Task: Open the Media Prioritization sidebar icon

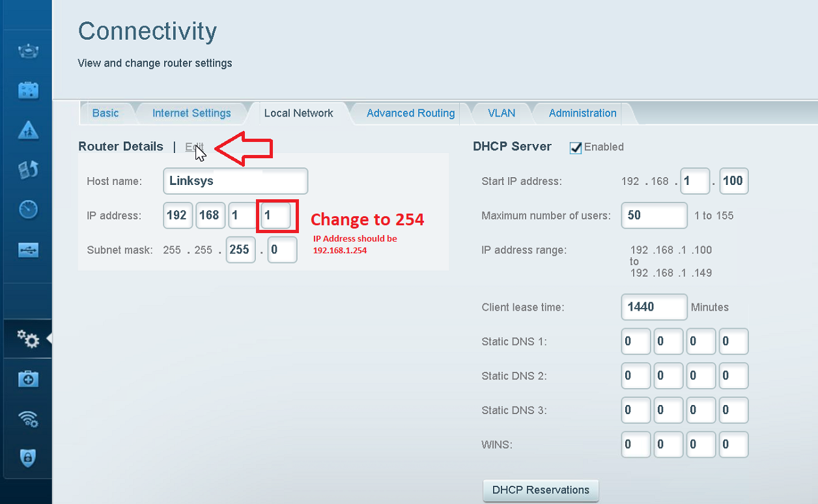Action: pyautogui.click(x=28, y=169)
